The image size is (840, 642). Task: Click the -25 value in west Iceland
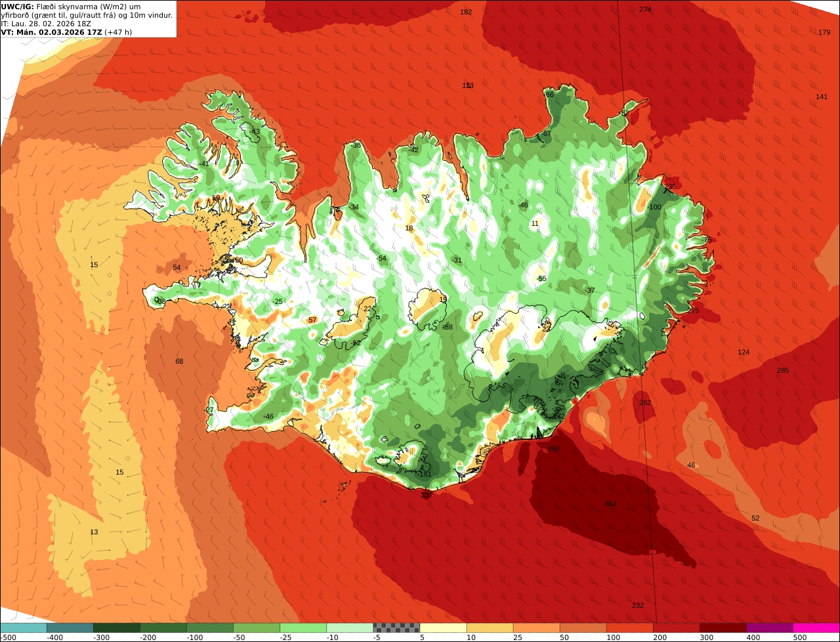click(278, 302)
